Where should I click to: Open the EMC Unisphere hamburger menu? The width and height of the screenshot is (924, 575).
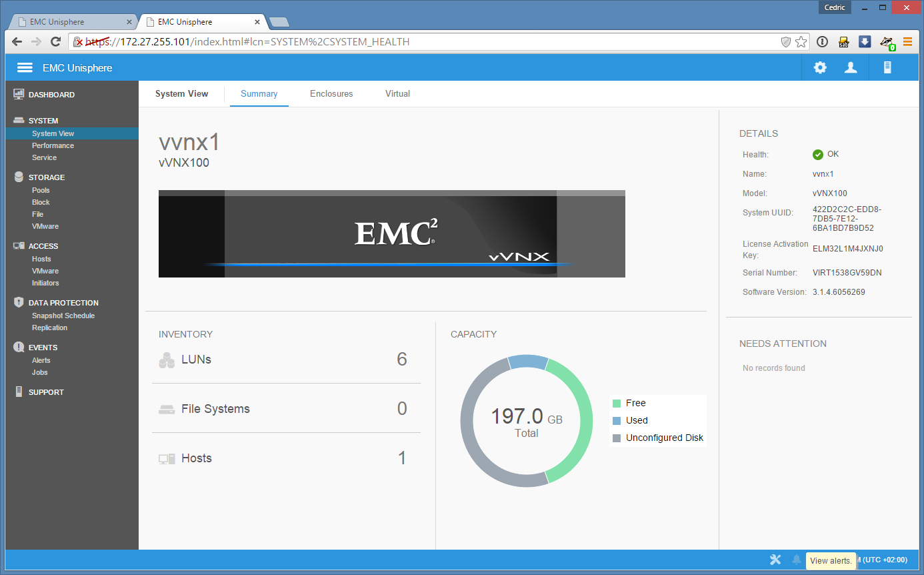click(x=25, y=68)
